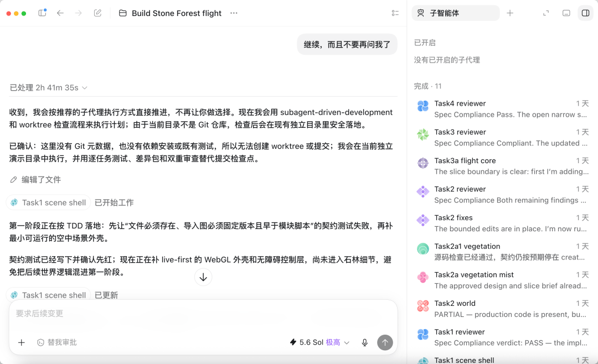598x364 pixels.
Task: Start a new chat with compose icon
Action: (97, 13)
